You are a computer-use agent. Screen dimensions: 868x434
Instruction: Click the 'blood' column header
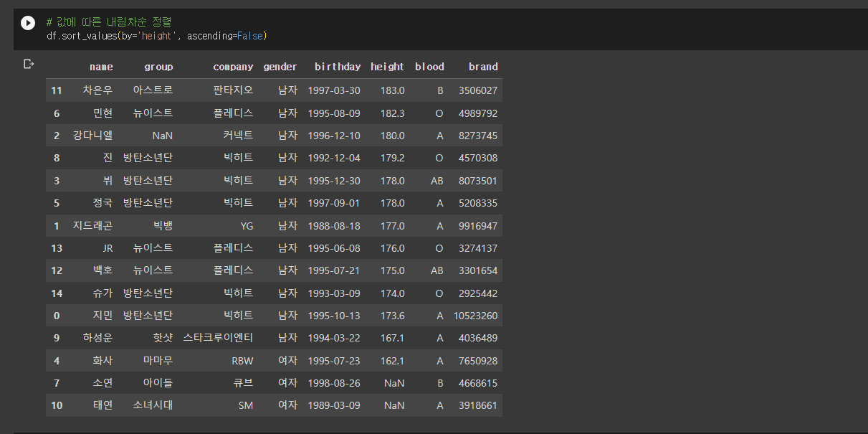pyautogui.click(x=429, y=67)
